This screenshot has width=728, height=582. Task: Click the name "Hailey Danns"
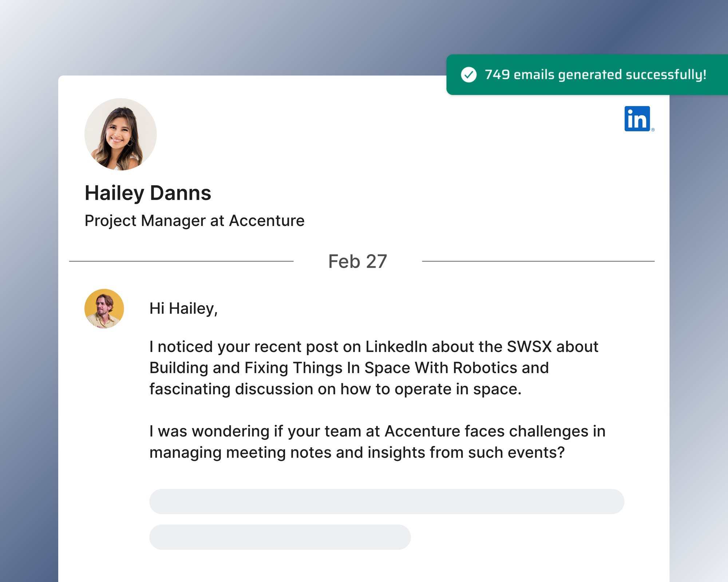[x=148, y=193]
